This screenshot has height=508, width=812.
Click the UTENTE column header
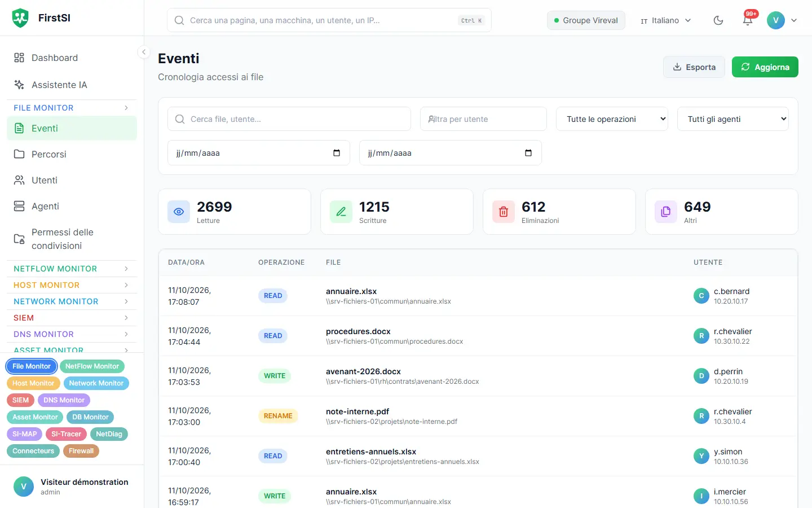click(x=708, y=262)
